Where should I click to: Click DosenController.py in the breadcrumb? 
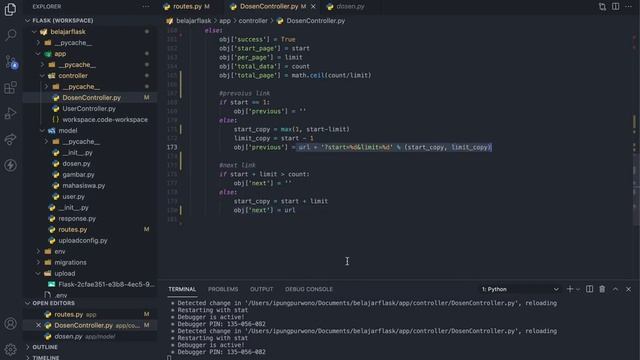[x=316, y=20]
